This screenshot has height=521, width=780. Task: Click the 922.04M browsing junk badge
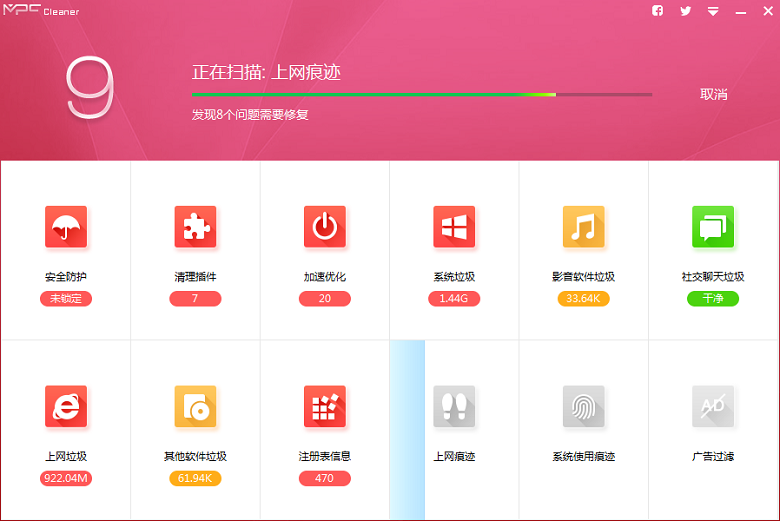click(66, 478)
